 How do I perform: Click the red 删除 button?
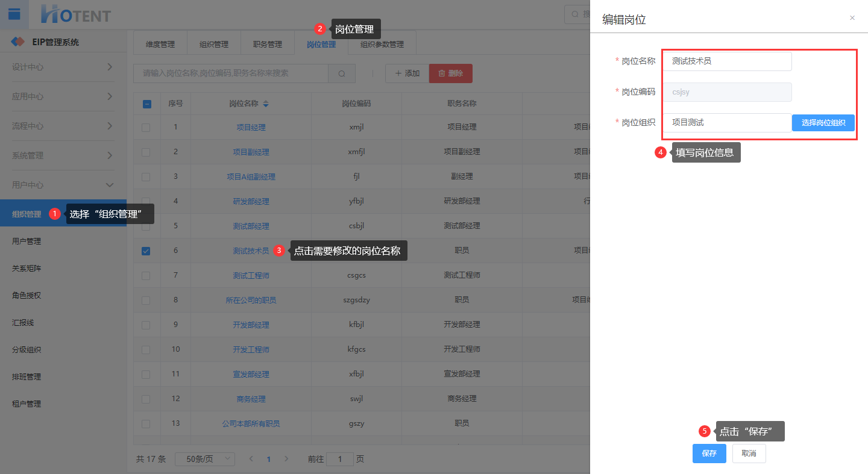tap(451, 73)
